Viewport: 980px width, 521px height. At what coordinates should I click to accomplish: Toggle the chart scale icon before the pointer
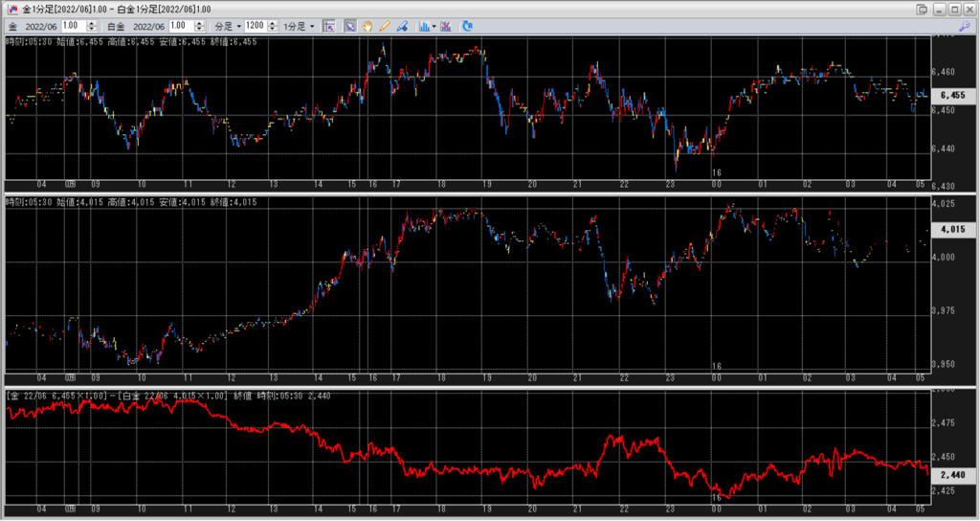click(329, 26)
